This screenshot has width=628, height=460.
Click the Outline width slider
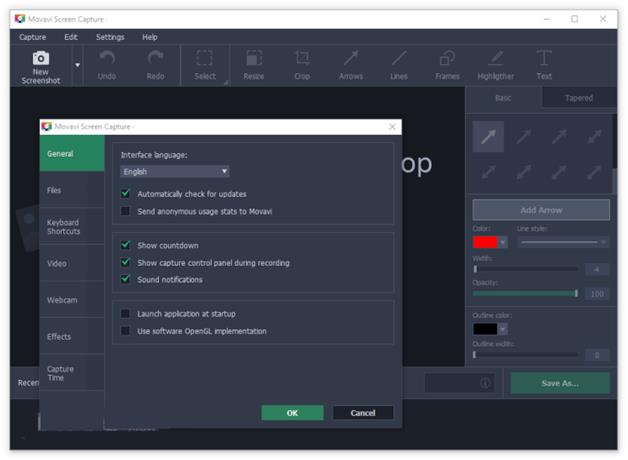(525, 355)
